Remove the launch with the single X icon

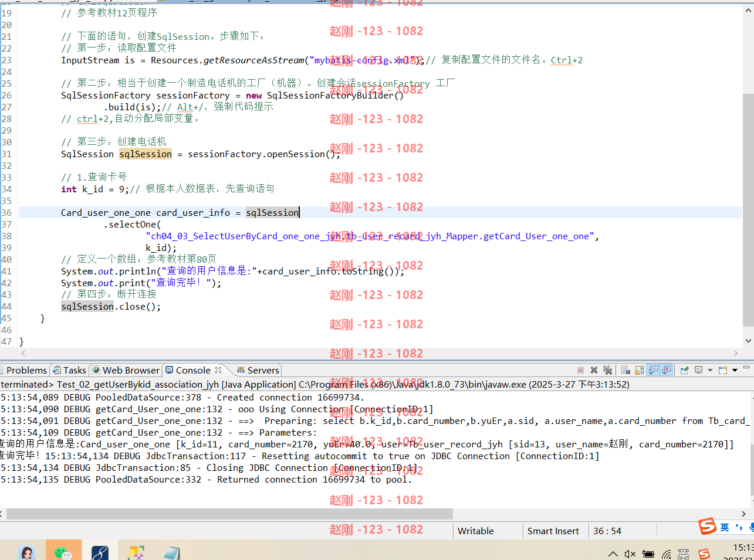tap(594, 370)
